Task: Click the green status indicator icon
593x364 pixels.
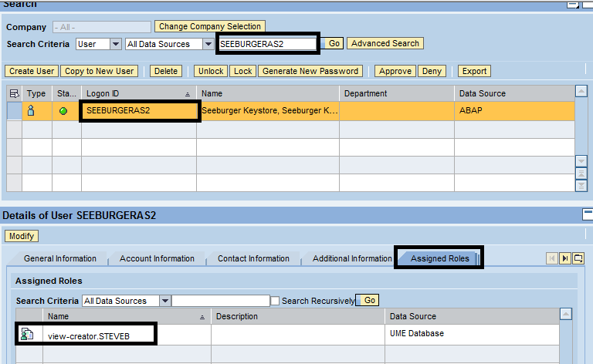Action: 63,111
